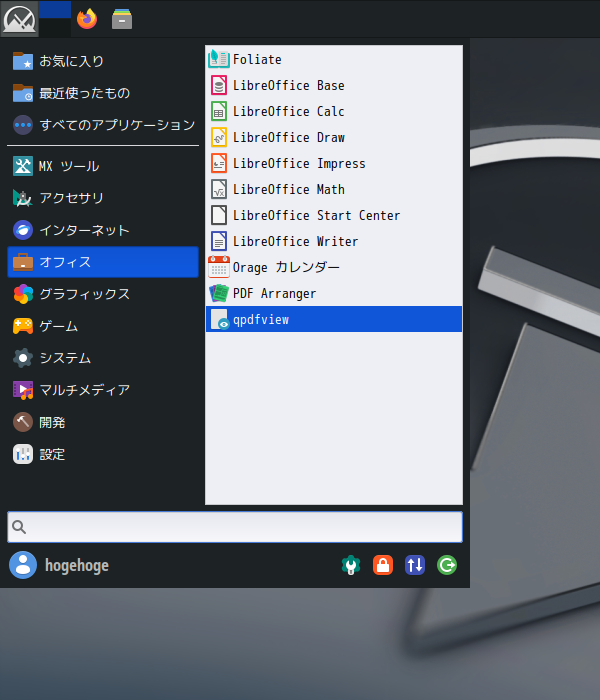Launch LibreOffice Writer

coord(334,241)
